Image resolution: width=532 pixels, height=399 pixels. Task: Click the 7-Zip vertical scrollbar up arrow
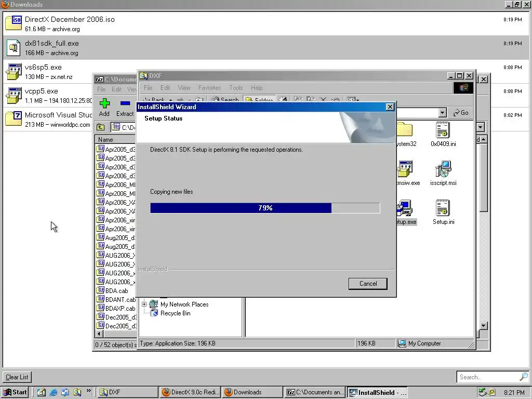pyautogui.click(x=483, y=139)
